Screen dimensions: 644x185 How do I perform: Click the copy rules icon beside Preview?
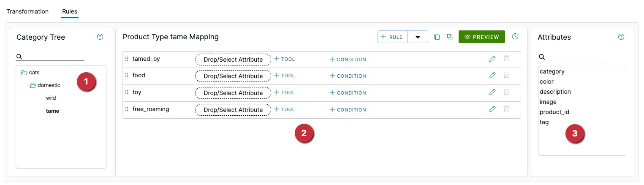(x=437, y=37)
